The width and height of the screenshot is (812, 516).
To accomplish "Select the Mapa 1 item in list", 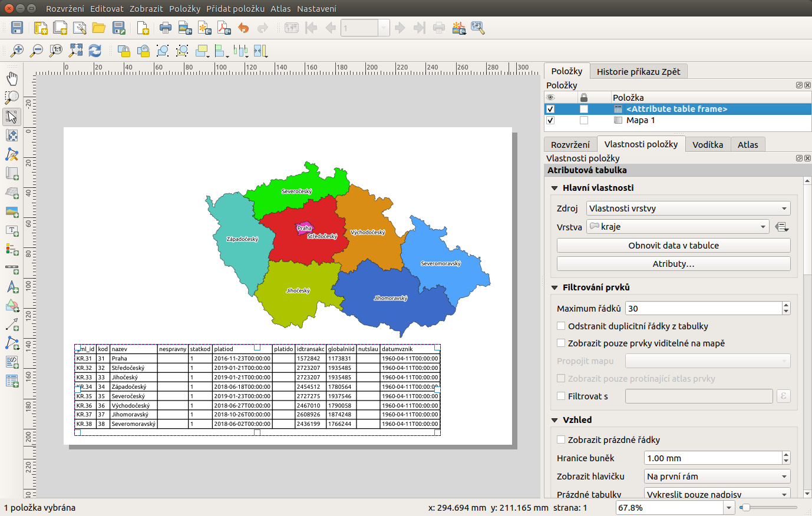I will [678, 120].
